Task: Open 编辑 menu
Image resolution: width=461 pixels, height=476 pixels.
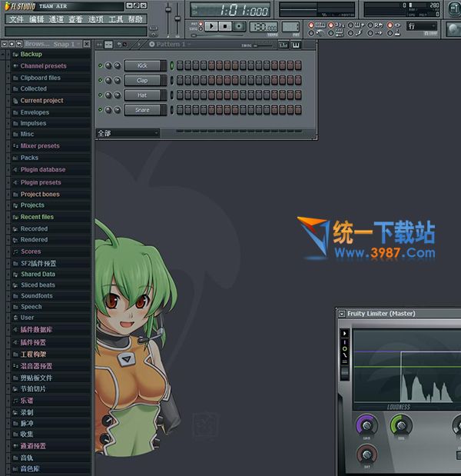Action: pyautogui.click(x=36, y=19)
